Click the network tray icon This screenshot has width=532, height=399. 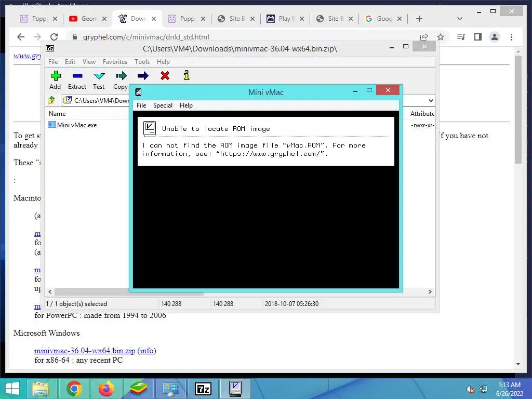[483, 389]
